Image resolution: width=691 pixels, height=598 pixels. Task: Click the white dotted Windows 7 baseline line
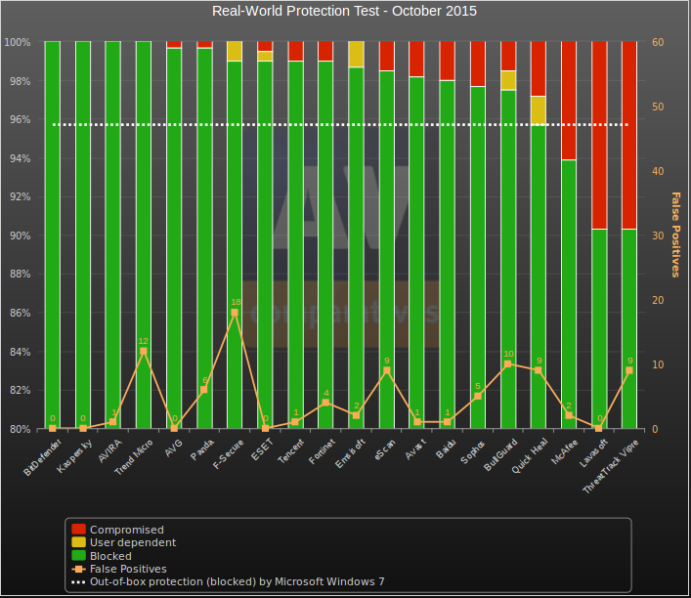pos(340,125)
